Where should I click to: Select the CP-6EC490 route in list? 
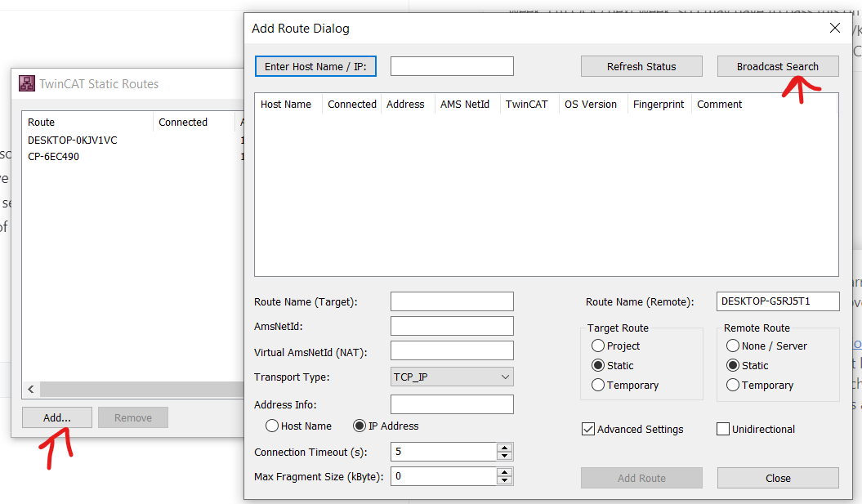point(54,156)
